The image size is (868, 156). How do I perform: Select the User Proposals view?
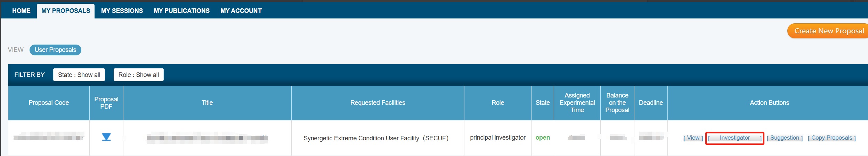[55, 50]
